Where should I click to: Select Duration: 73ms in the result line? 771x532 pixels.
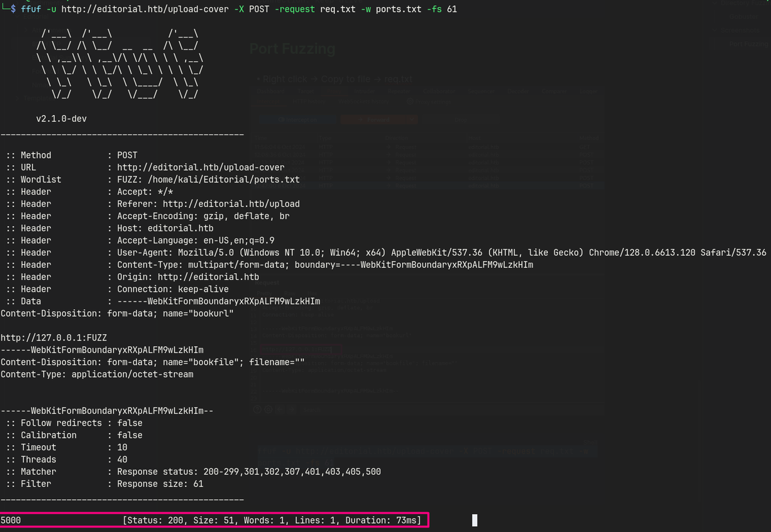click(381, 521)
